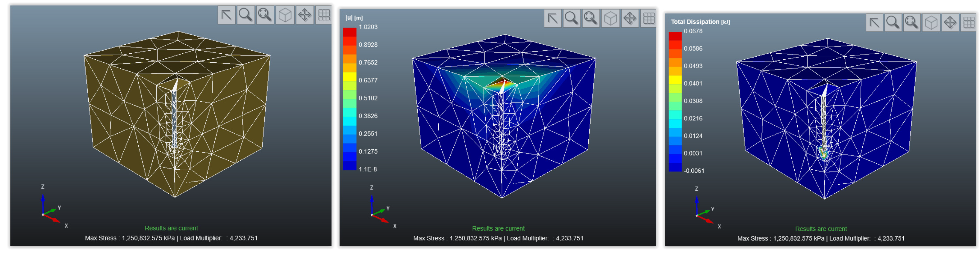The width and height of the screenshot is (980, 253).
Task: Toggle the grid in the |u| displacement viewport
Action: click(649, 18)
